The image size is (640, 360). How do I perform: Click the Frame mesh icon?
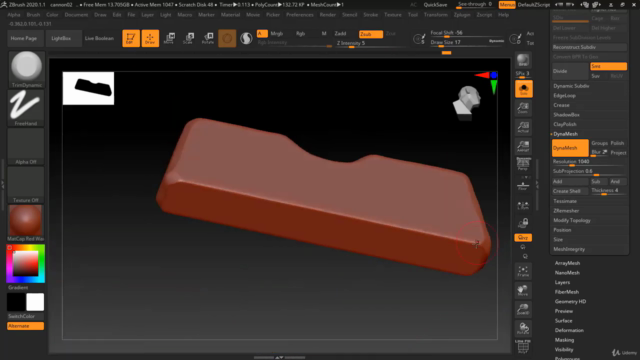523,271
